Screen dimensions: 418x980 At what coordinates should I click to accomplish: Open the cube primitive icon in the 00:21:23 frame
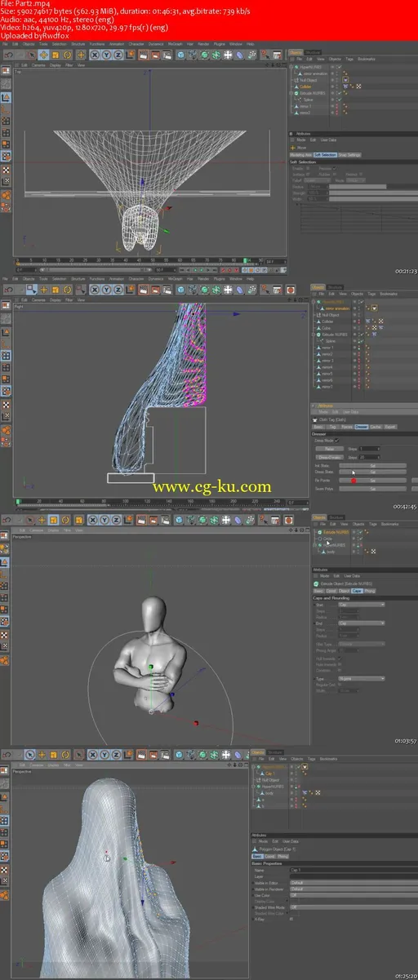click(x=180, y=55)
